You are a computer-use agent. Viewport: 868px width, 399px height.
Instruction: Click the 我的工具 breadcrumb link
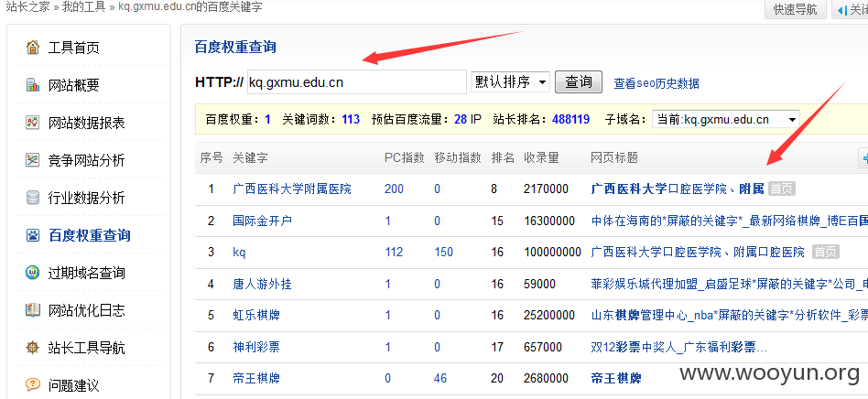pyautogui.click(x=83, y=7)
